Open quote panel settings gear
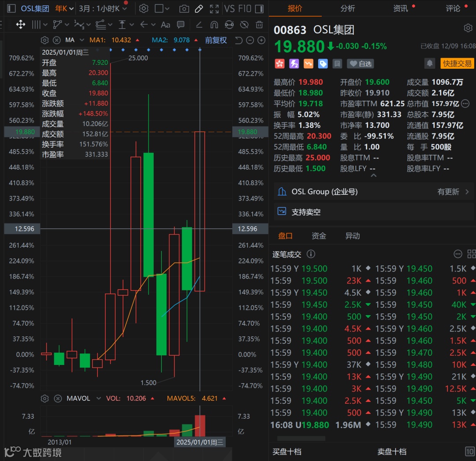476x461 pixels. [x=468, y=28]
